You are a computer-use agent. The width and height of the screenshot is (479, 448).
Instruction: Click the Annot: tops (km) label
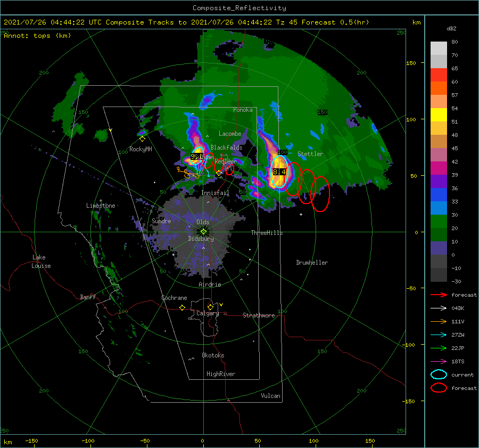coord(37,36)
